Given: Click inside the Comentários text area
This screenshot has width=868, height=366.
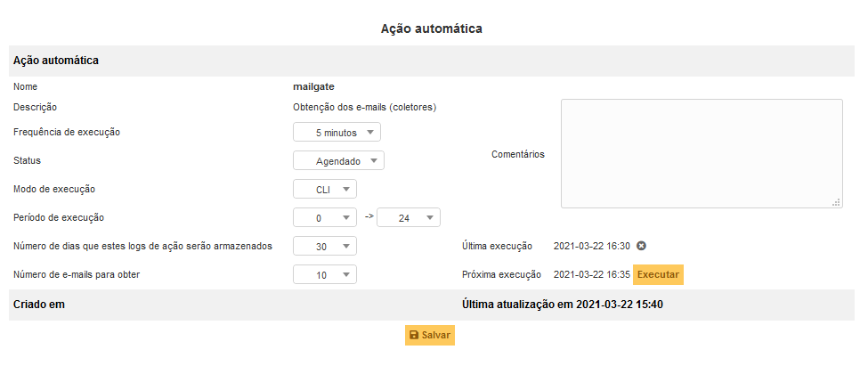Looking at the screenshot, I should click(701, 153).
